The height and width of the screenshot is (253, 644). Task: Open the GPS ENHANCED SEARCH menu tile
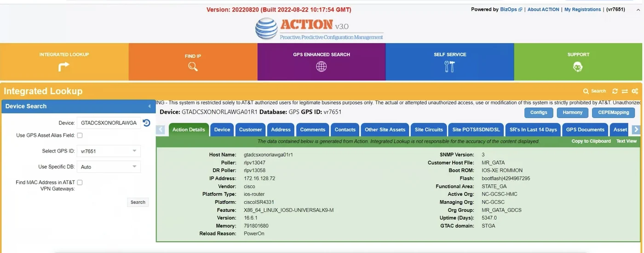322,62
